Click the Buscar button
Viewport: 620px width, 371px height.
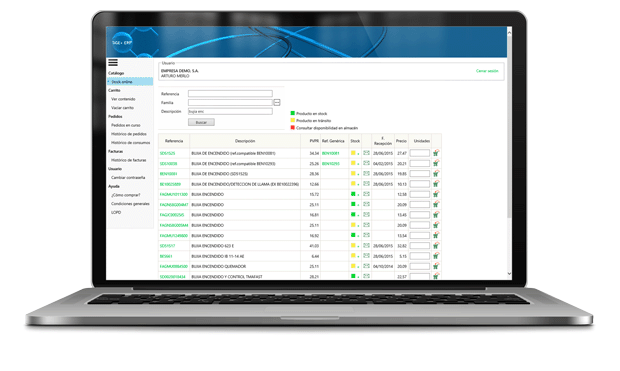coord(201,122)
